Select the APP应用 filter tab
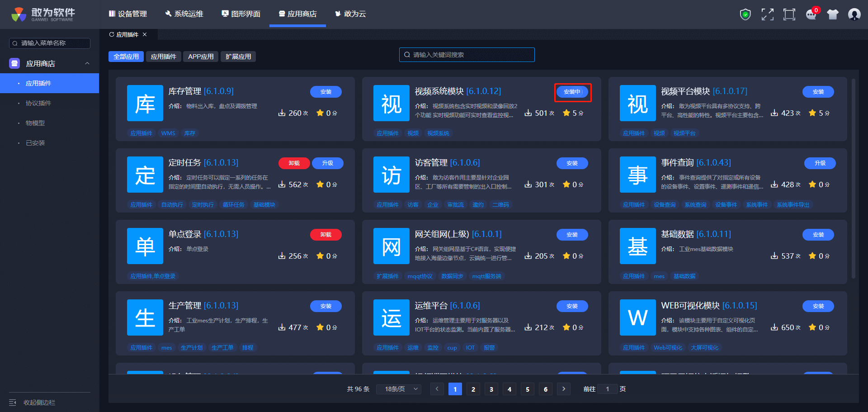This screenshot has height=412, width=868. (201, 57)
